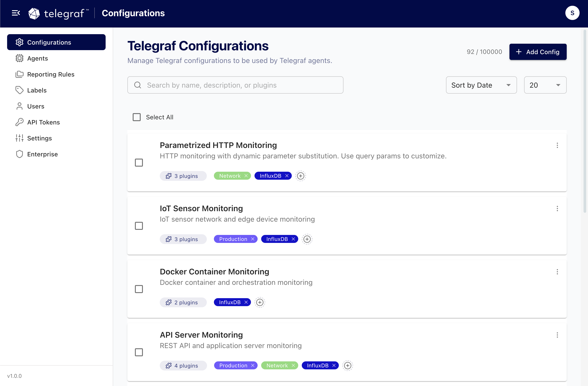Focus the search by name field
The width and height of the screenshot is (588, 386).
point(235,85)
